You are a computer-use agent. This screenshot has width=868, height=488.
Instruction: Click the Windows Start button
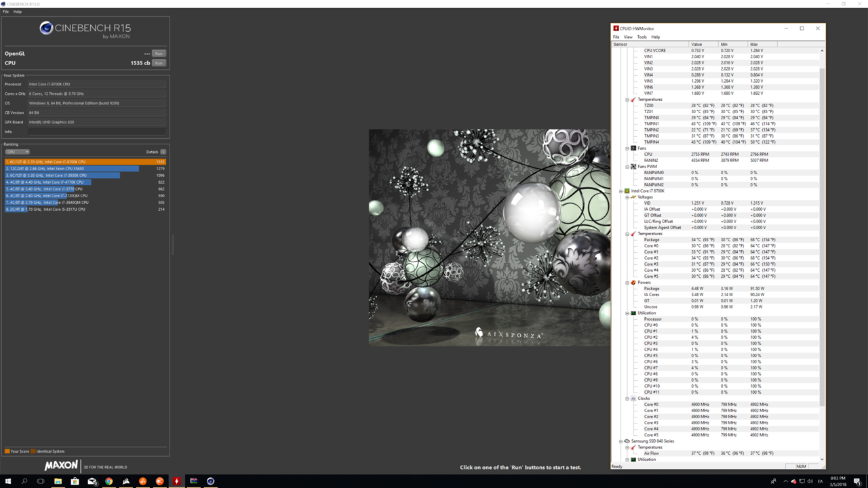tap(7, 481)
